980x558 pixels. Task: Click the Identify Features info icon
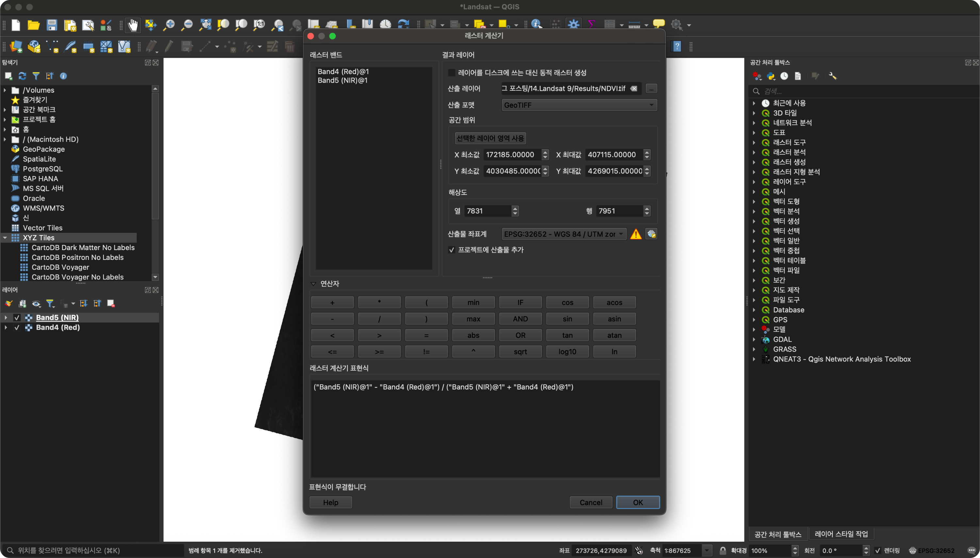pos(536,24)
